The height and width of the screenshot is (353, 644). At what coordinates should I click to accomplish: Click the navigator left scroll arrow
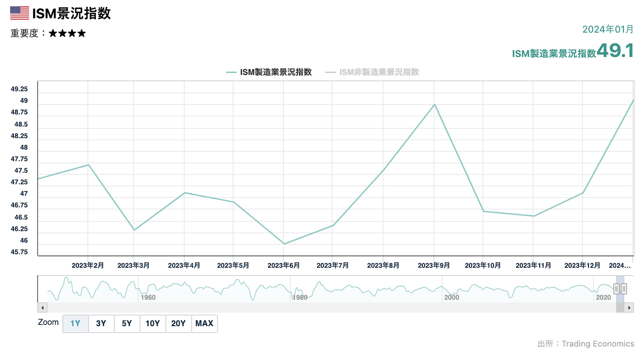click(x=42, y=308)
